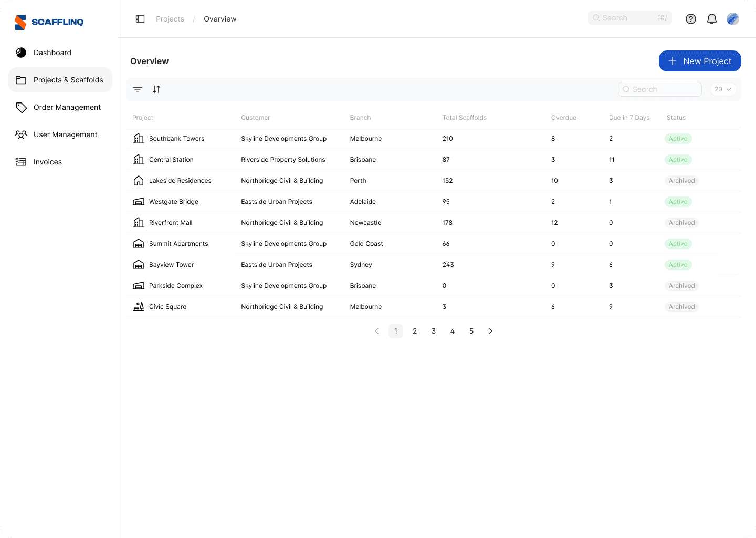
Task: Click the Bayview Tower project icon
Action: pos(139,265)
